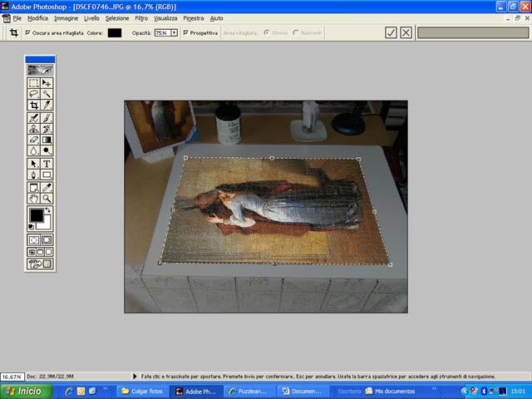Select the Slice tool

click(47, 105)
